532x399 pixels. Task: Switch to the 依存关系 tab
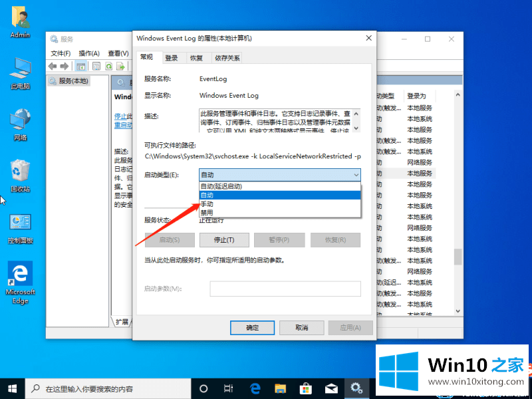point(227,58)
